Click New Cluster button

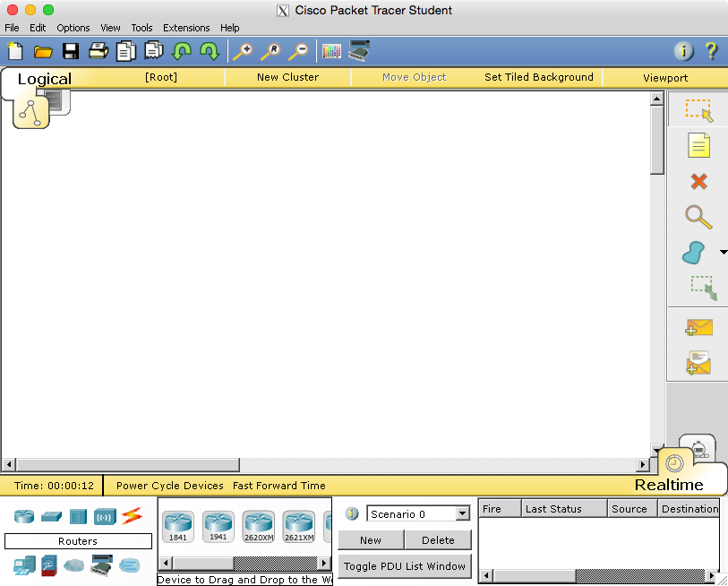(287, 77)
